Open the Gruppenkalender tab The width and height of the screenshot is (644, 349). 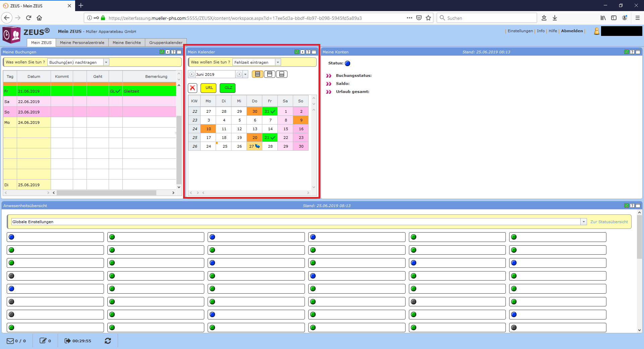tap(166, 43)
